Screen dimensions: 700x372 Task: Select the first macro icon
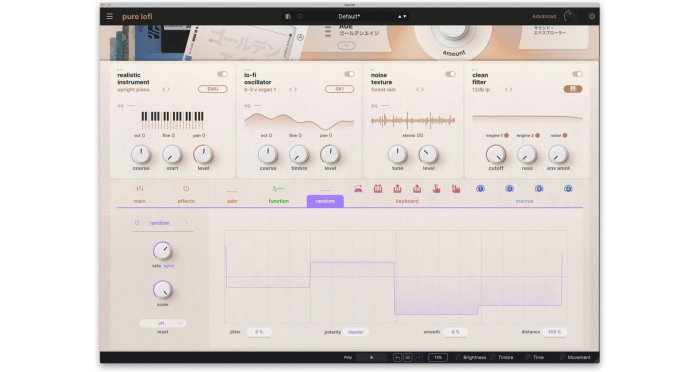(480, 189)
